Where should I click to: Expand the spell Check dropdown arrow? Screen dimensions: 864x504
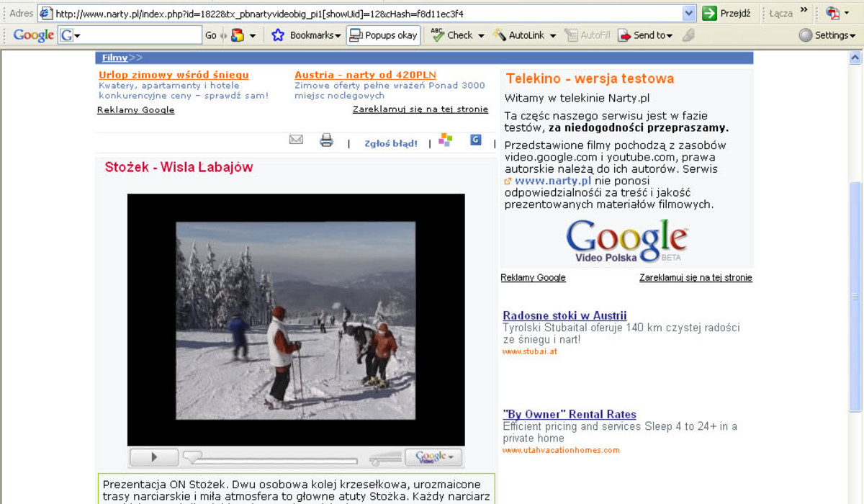(481, 35)
